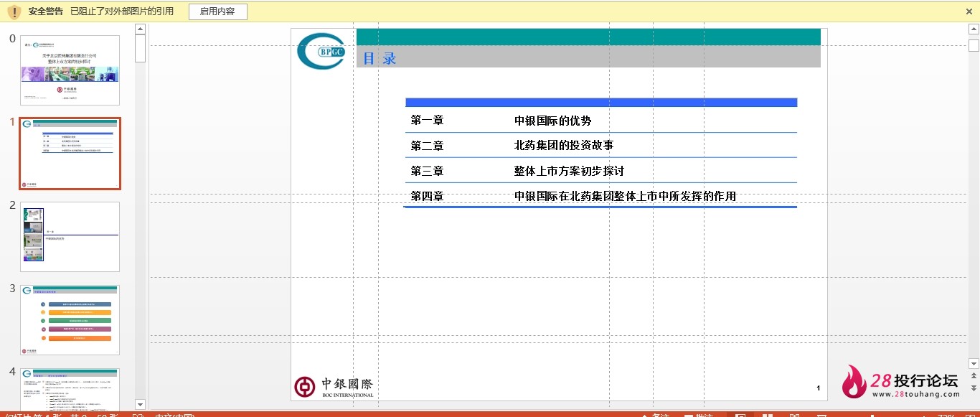This screenshot has width=980, height=417.
Task: Click the teal banner at slide top
Action: pos(588,37)
